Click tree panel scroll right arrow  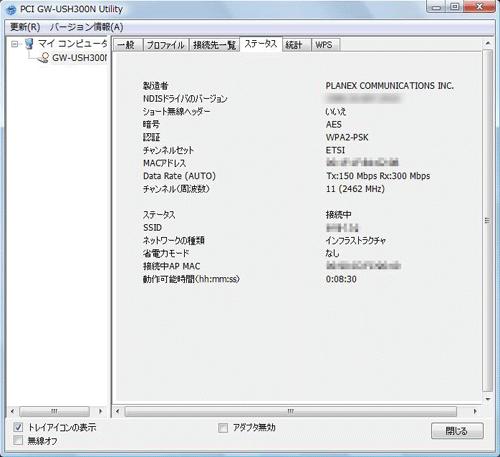pos(100,411)
